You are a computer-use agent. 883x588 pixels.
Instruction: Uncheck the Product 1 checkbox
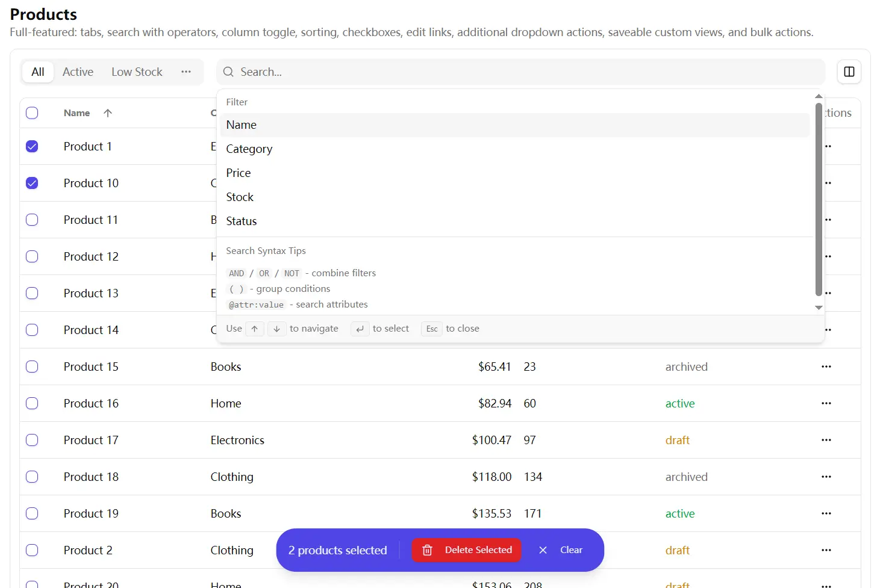point(32,146)
